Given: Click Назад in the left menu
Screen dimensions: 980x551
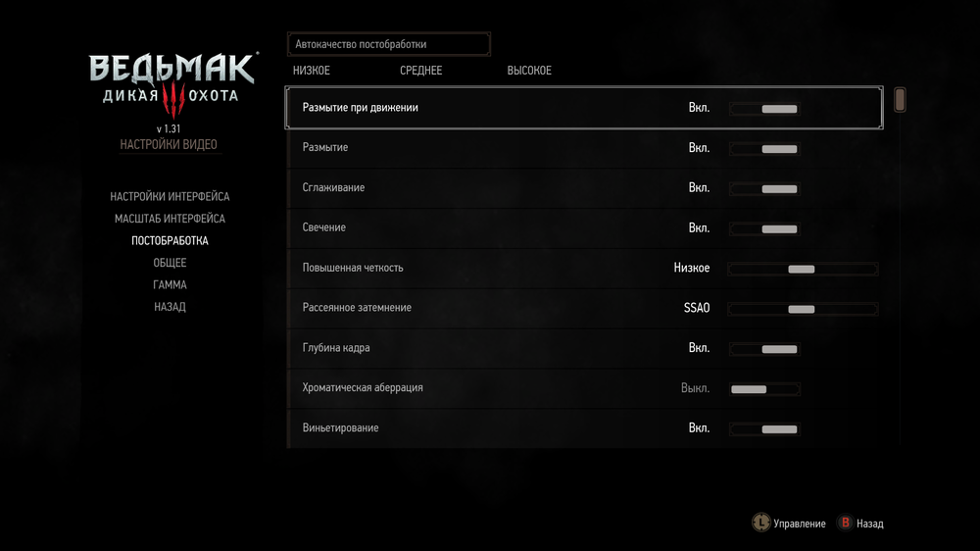Looking at the screenshot, I should tap(170, 307).
